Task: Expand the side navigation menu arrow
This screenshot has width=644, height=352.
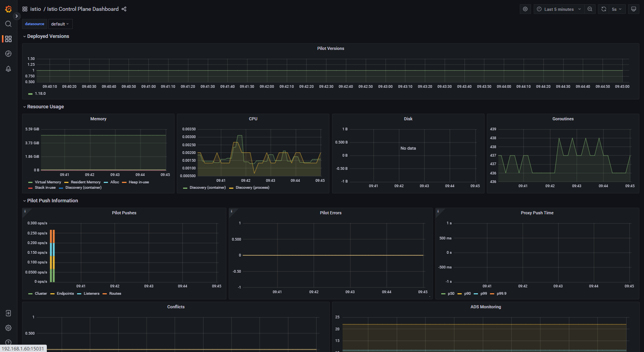Action: point(17,16)
